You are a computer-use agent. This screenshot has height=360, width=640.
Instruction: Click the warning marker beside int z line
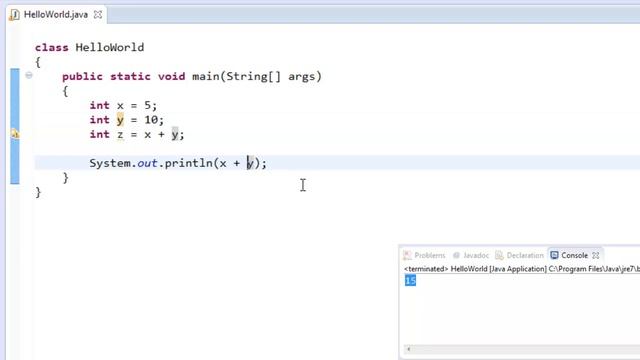coord(15,133)
